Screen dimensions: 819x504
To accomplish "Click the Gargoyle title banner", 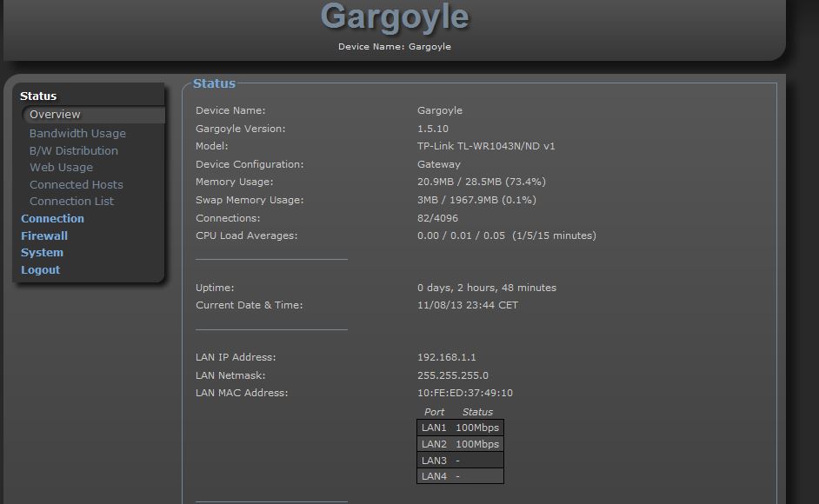I will 396,17.
